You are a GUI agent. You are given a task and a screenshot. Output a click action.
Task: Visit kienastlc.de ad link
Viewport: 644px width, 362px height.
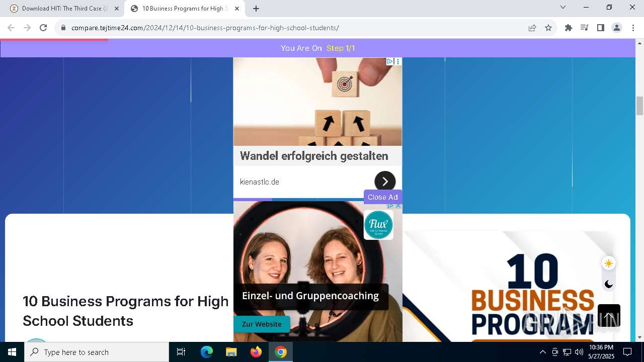pos(260,182)
